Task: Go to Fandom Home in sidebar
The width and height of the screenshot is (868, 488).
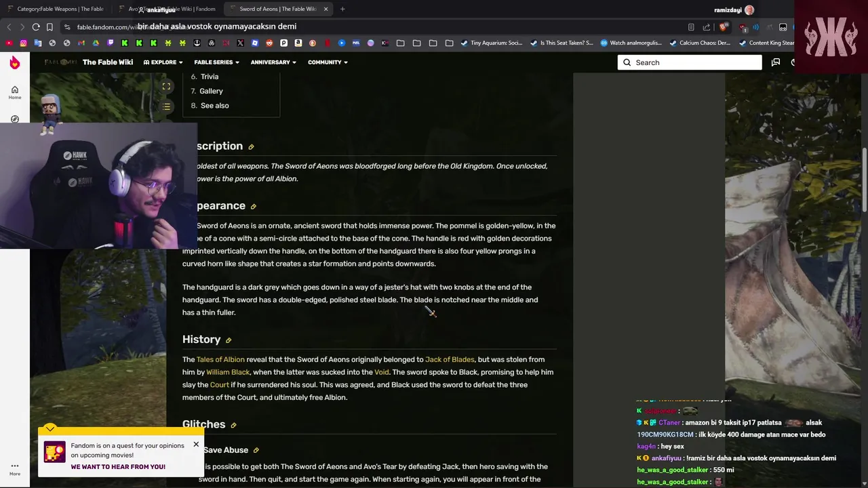Action: click(15, 93)
